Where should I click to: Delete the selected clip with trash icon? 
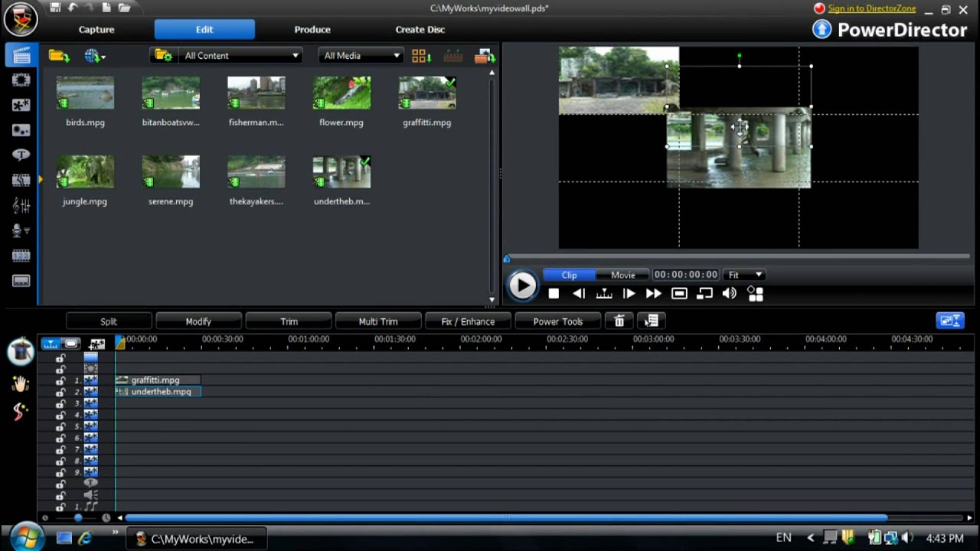point(619,321)
